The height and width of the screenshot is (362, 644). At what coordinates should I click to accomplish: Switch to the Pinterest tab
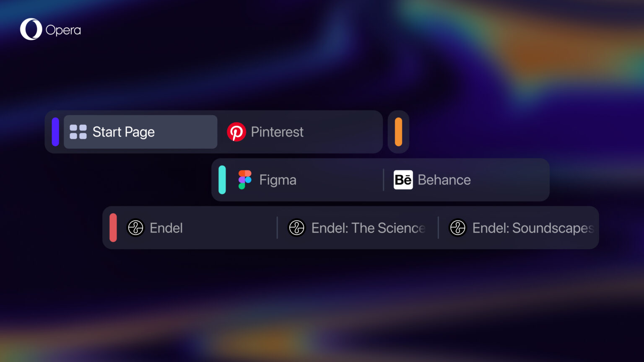coord(277,132)
